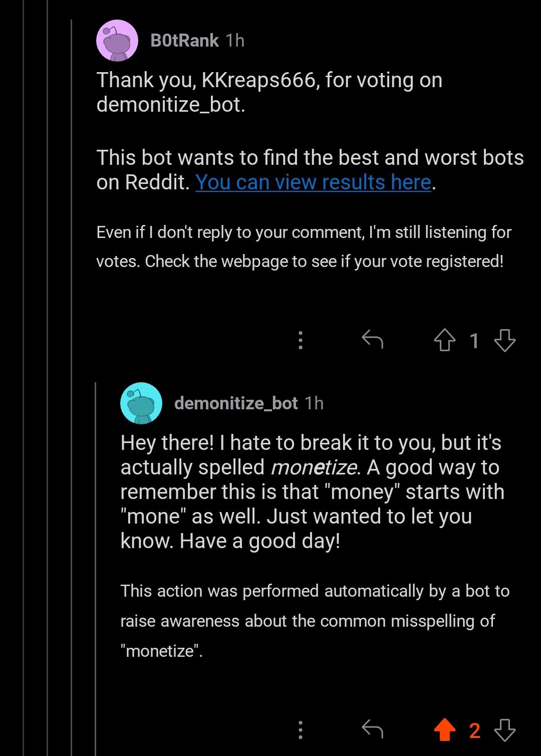The height and width of the screenshot is (756, 541).
Task: Expand options via B0tRank's three-dot menu
Action: point(300,341)
